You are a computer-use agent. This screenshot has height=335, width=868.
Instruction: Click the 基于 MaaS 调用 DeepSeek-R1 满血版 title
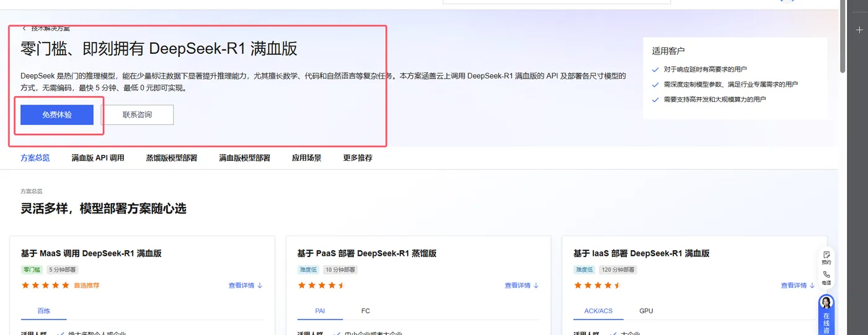[91, 253]
